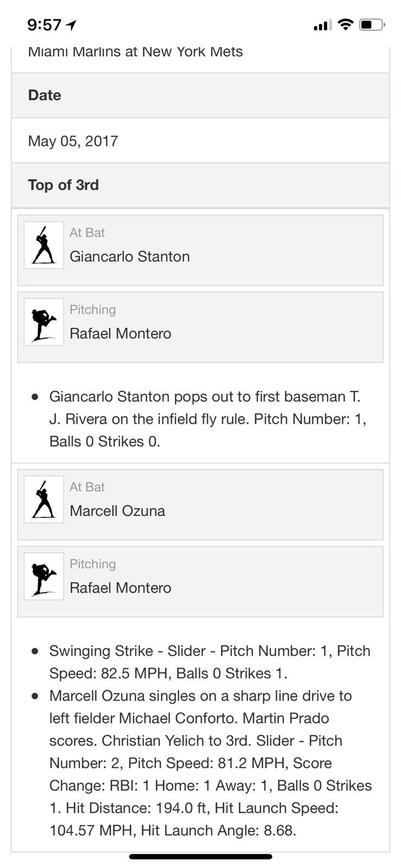Tap the Miami Marlins at New York Mets title
The width and height of the screenshot is (401, 868).
136,52
